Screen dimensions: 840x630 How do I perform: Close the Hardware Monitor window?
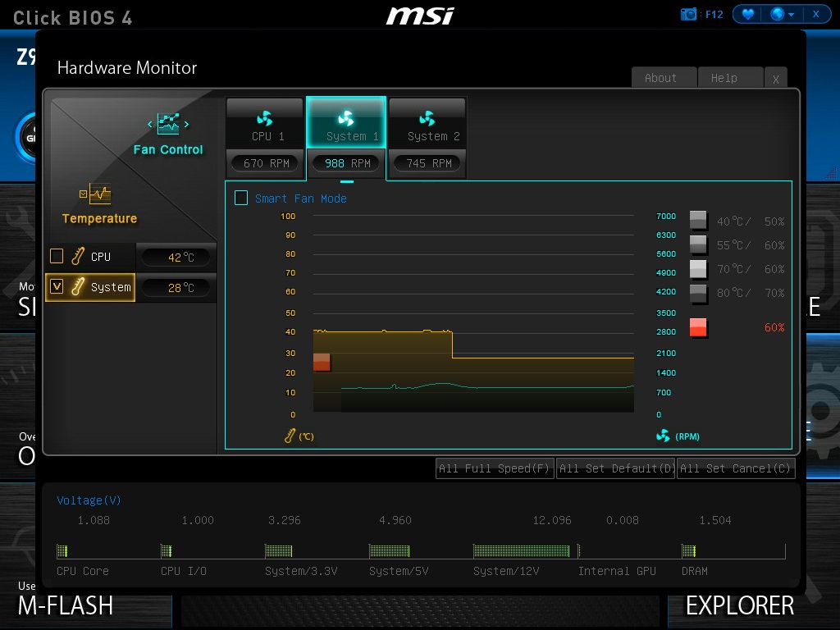[776, 79]
